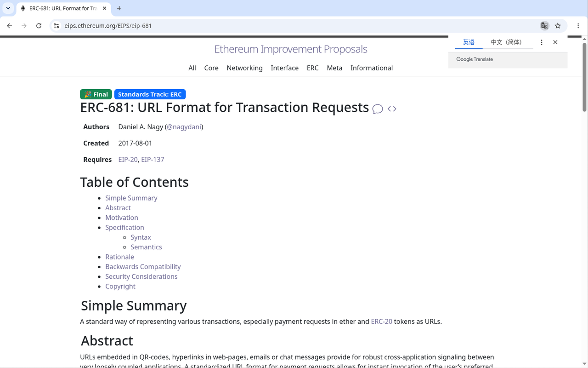Open the discussion speech bubble icon by title
The image size is (588, 368).
pos(378,109)
